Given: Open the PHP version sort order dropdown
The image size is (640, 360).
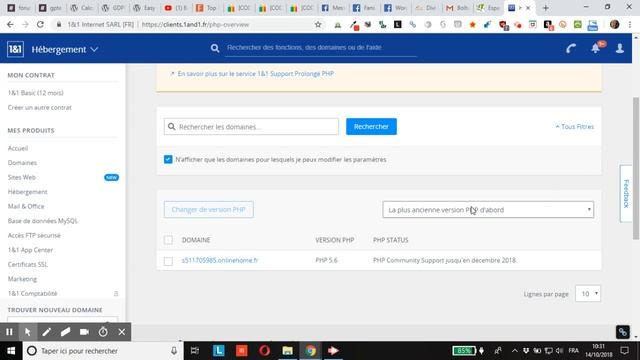Looking at the screenshot, I should tap(488, 210).
